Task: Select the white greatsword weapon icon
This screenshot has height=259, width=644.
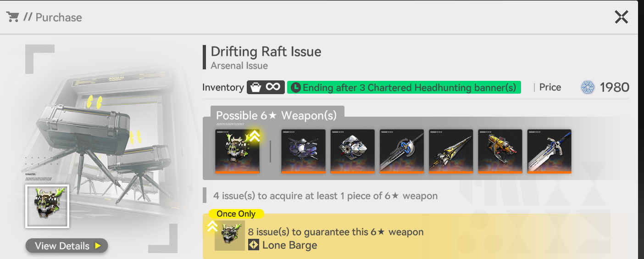Action: tap(549, 152)
